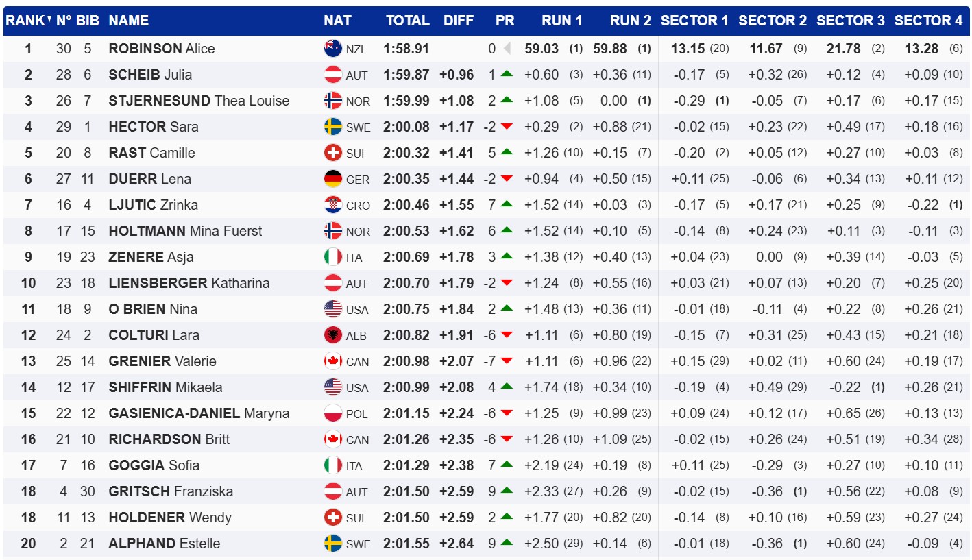Click the German flag beside DUERR Lena
This screenshot has height=560, width=972.
coord(332,179)
